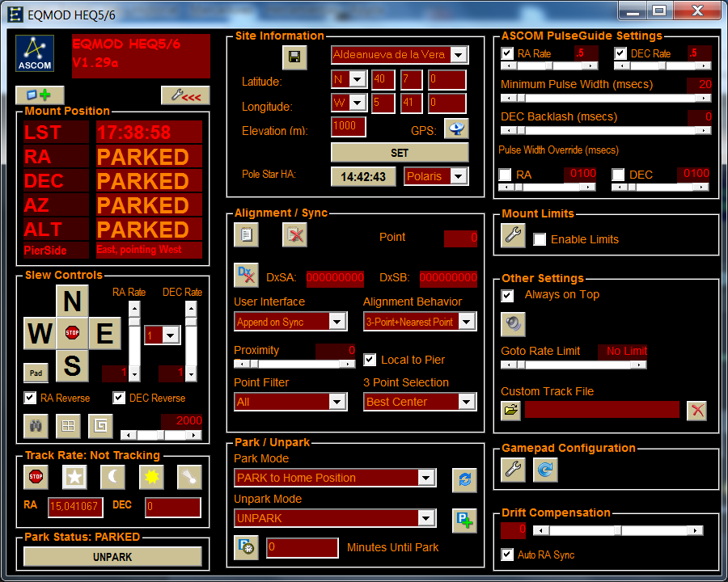Viewport: 728px width, 582px height.
Task: Click Minimum Pulse Width slider track
Action: point(606,98)
